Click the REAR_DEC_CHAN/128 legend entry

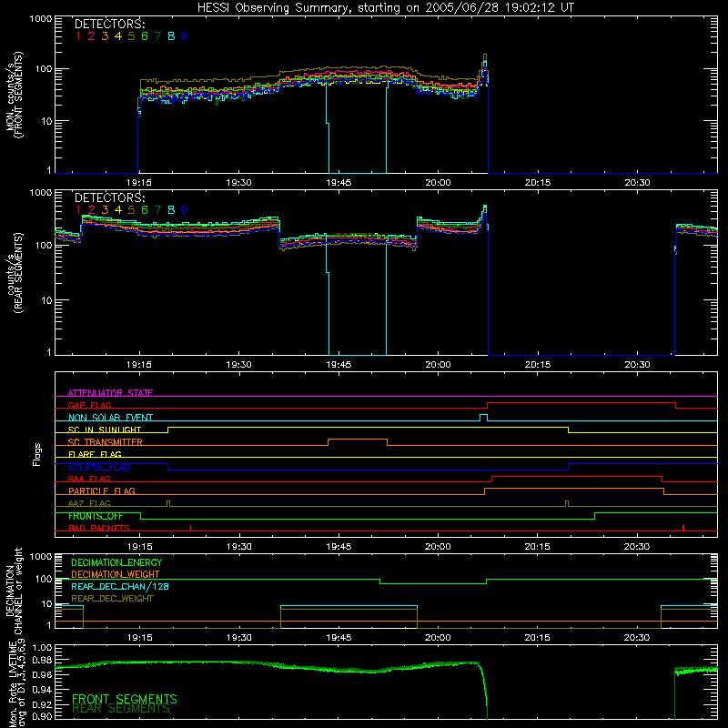(x=120, y=586)
